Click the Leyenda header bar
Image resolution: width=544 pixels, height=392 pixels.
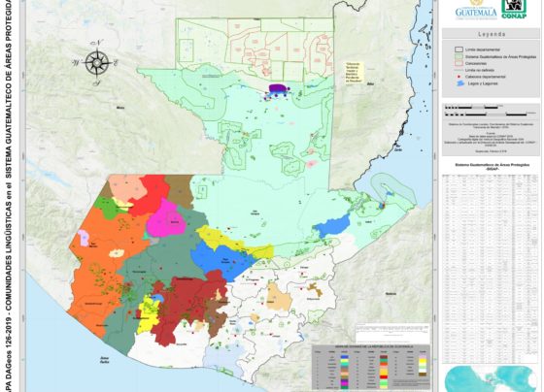point(491,34)
